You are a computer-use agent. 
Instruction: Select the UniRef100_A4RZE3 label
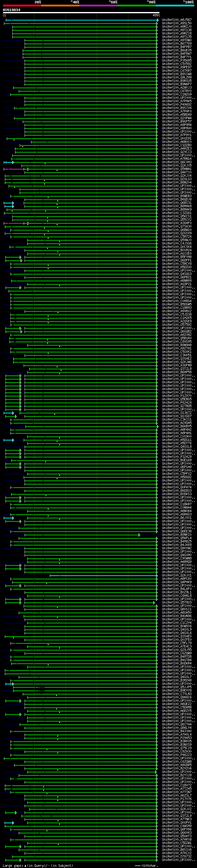pos(177,149)
